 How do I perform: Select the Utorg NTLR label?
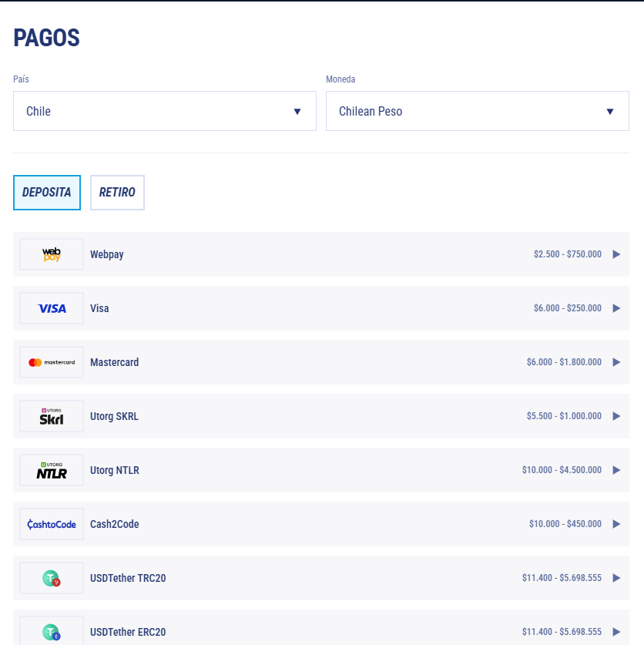point(115,470)
